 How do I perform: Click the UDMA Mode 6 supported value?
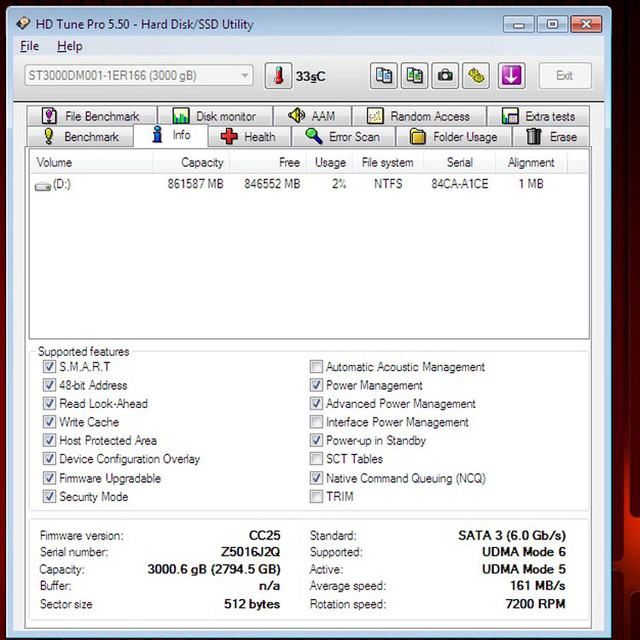click(x=524, y=552)
